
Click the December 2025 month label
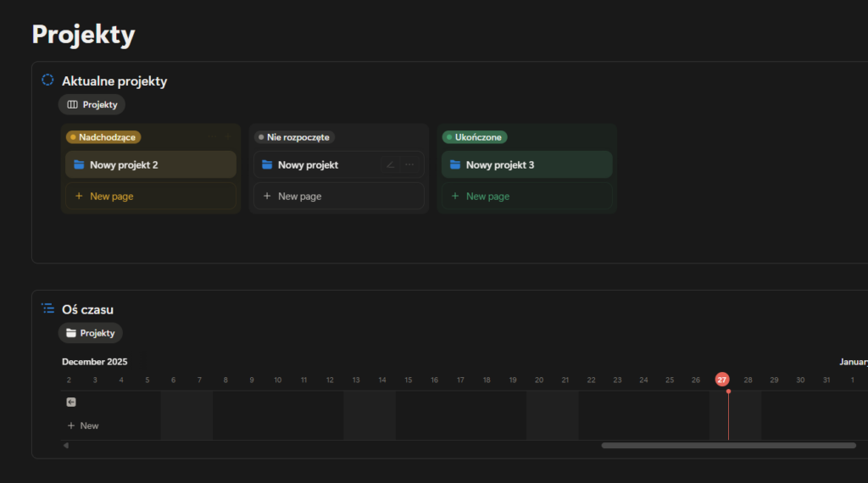point(95,362)
